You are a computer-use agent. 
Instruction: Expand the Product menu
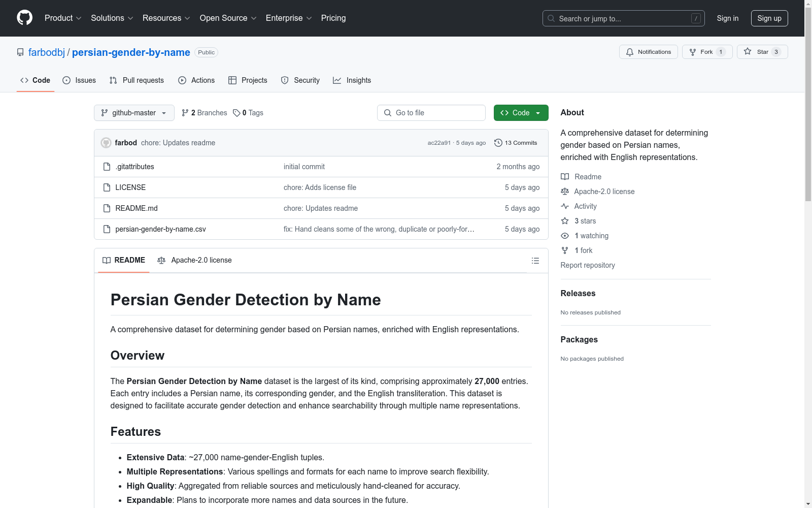click(63, 18)
